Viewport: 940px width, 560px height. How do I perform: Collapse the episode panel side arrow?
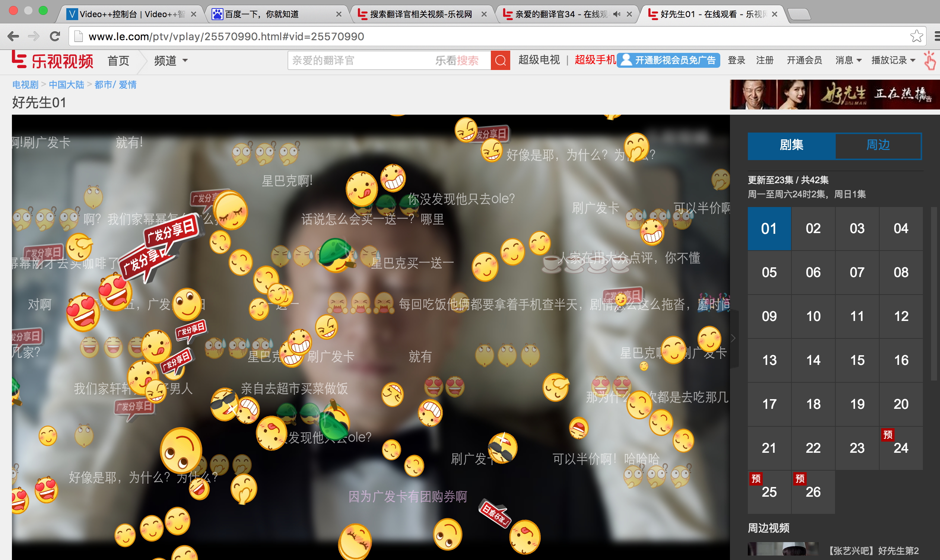pyautogui.click(x=734, y=338)
